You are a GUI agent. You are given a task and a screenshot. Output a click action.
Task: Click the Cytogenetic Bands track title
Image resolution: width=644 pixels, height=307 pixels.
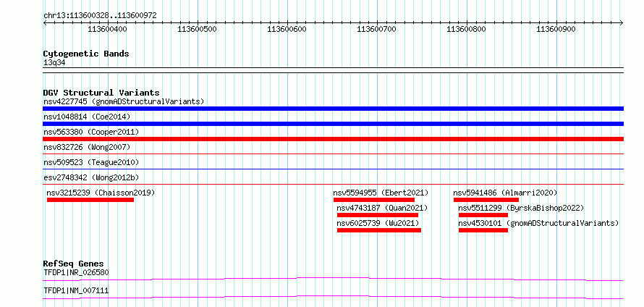click(x=86, y=54)
